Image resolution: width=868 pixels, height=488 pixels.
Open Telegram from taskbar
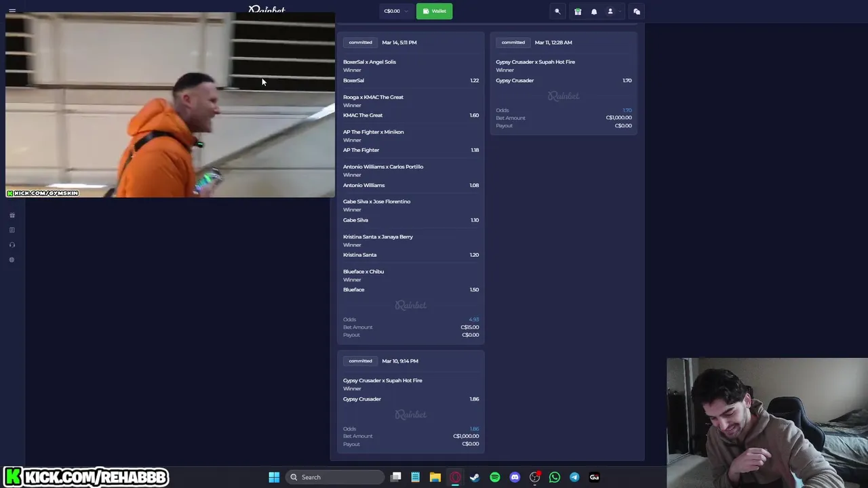point(574,477)
